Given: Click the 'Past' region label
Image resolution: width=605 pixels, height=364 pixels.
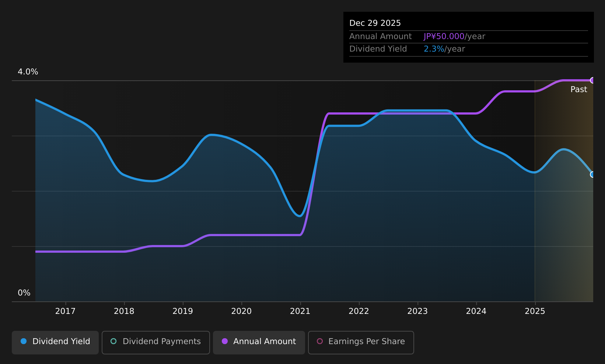Looking at the screenshot, I should point(579,90).
